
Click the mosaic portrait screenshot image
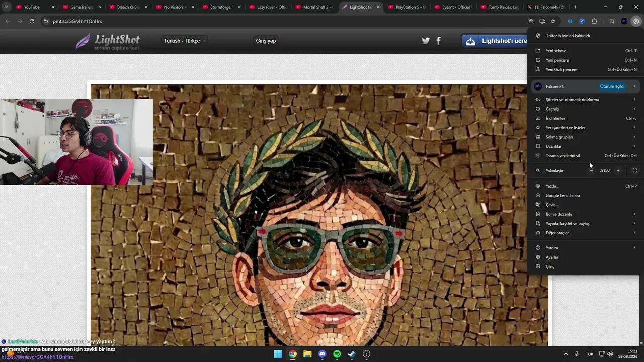(319, 215)
